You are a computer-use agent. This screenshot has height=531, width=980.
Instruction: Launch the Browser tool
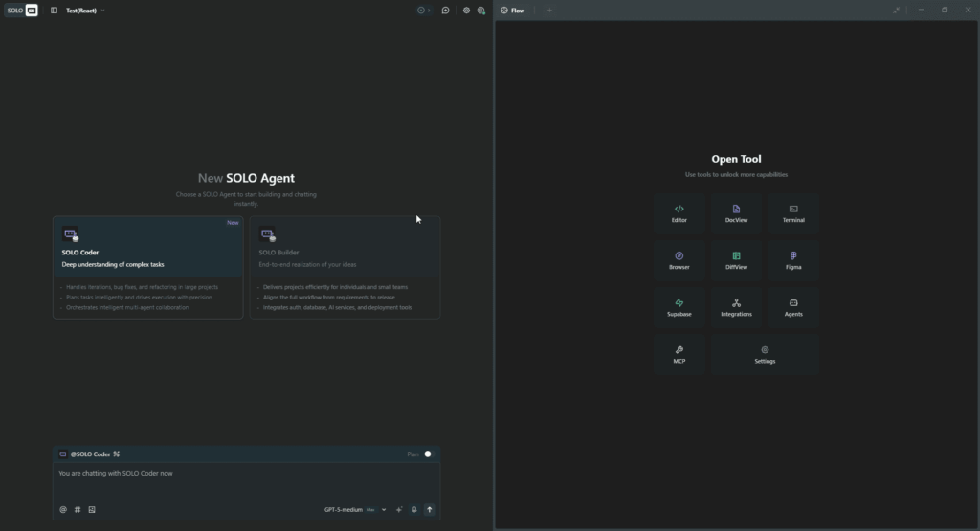coord(679,260)
